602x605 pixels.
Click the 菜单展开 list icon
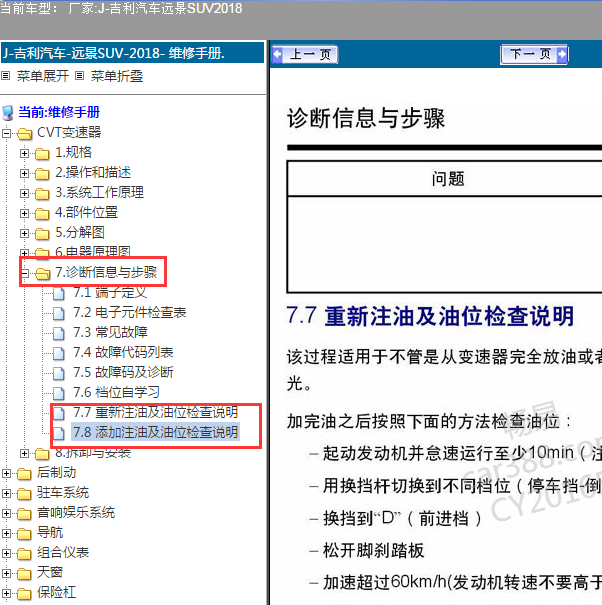click(x=5, y=76)
